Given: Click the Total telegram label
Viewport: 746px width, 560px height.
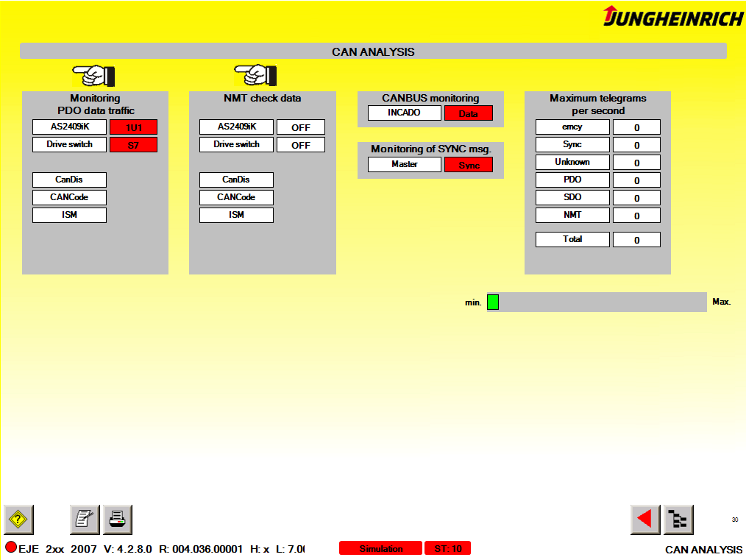Looking at the screenshot, I should click(x=572, y=239).
